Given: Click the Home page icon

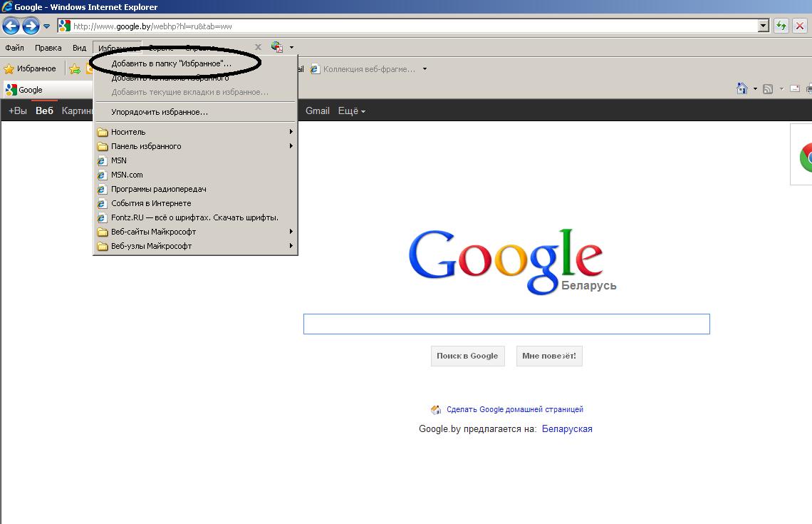Looking at the screenshot, I should [x=742, y=88].
